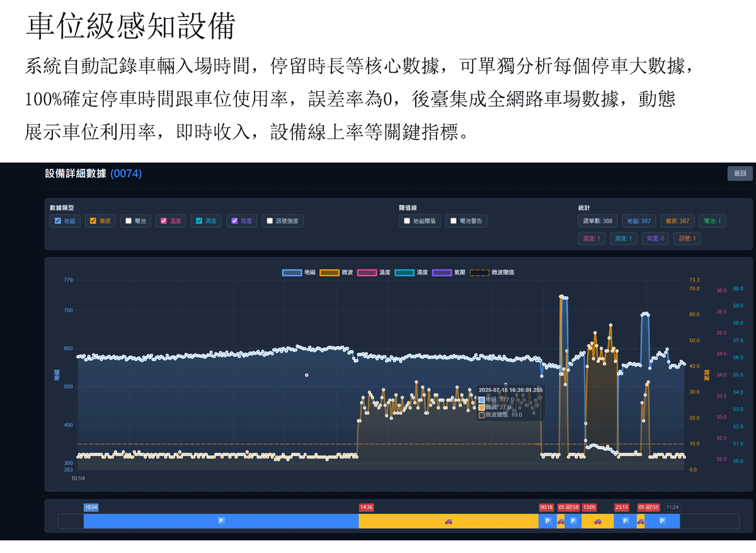Click the 微波 legend swatch above the chart

tap(329, 273)
